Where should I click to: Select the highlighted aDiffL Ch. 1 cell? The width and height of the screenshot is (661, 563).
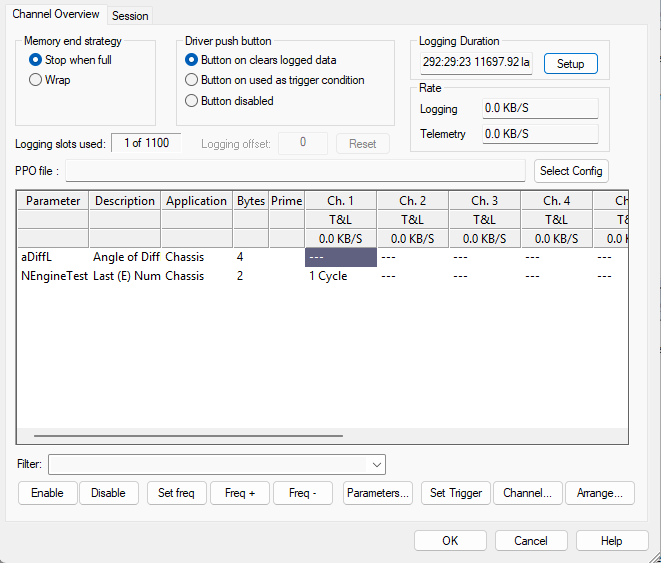(x=341, y=257)
